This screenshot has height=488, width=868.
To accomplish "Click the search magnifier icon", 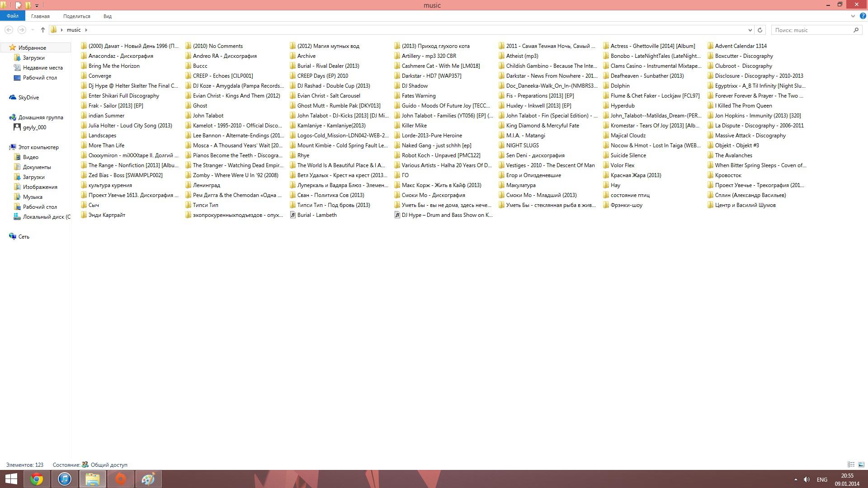I will point(856,30).
